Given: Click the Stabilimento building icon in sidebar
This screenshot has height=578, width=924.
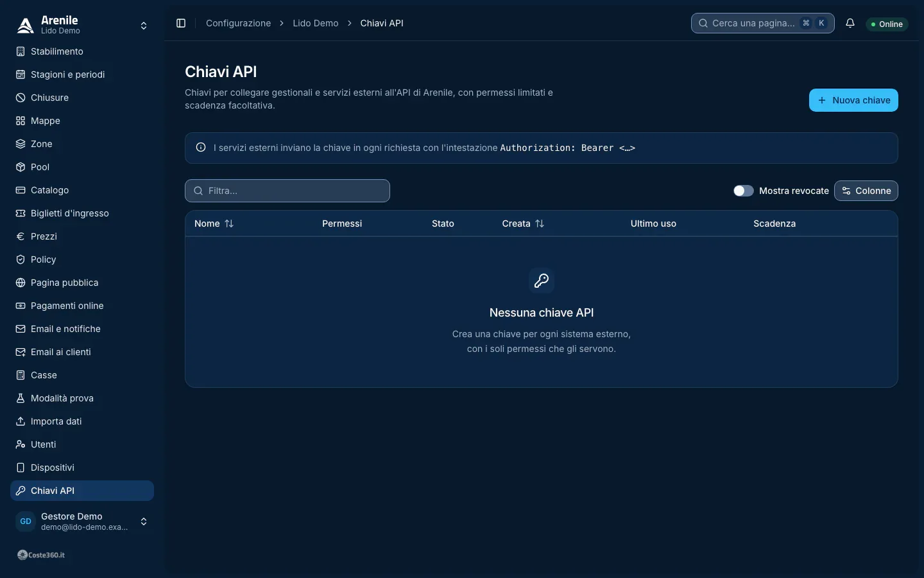Looking at the screenshot, I should point(21,51).
